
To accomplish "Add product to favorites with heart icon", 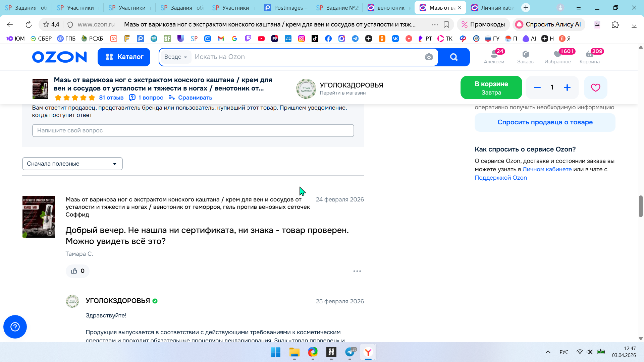I will (x=595, y=87).
